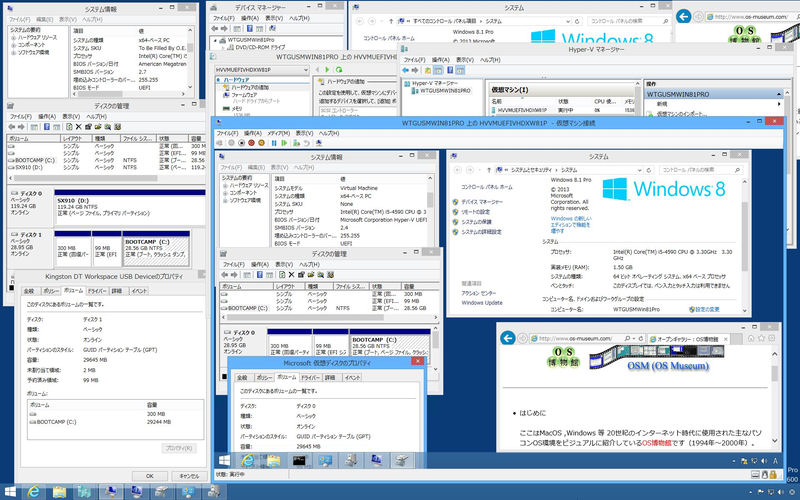800x500 pixels.
Task: Click green refresh icon in VM settings window
Action: pyautogui.click(x=339, y=70)
